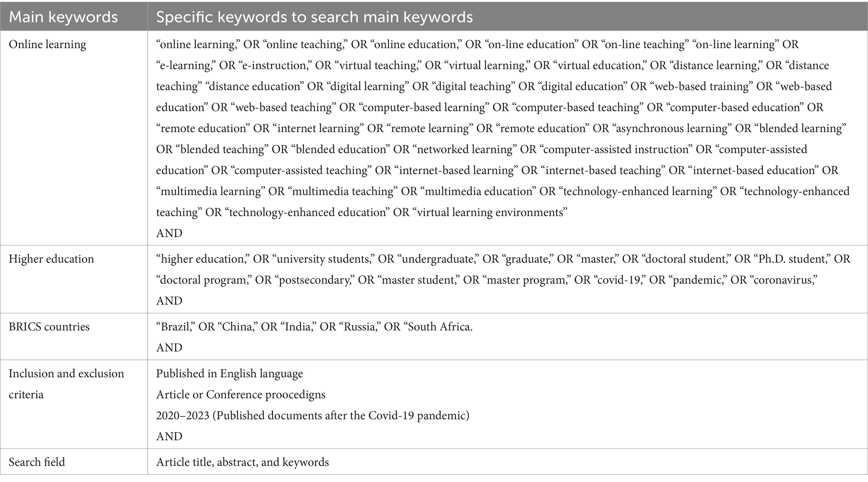Select the 'Higher education' row label
868x482 pixels.
pyautogui.click(x=51, y=259)
